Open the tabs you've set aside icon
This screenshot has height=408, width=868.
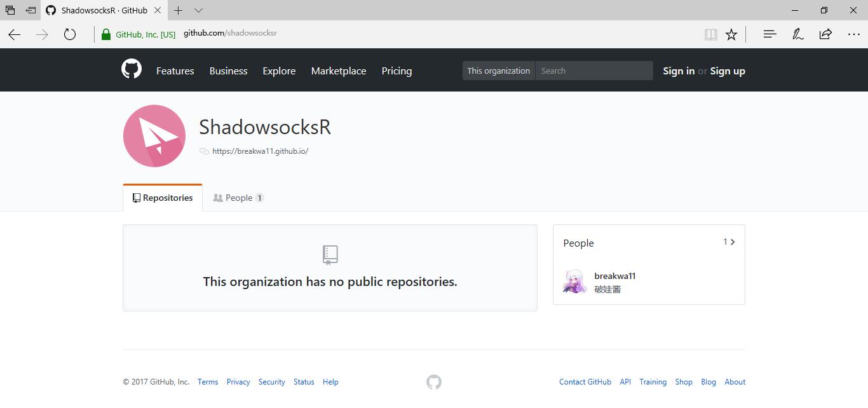click(10, 10)
